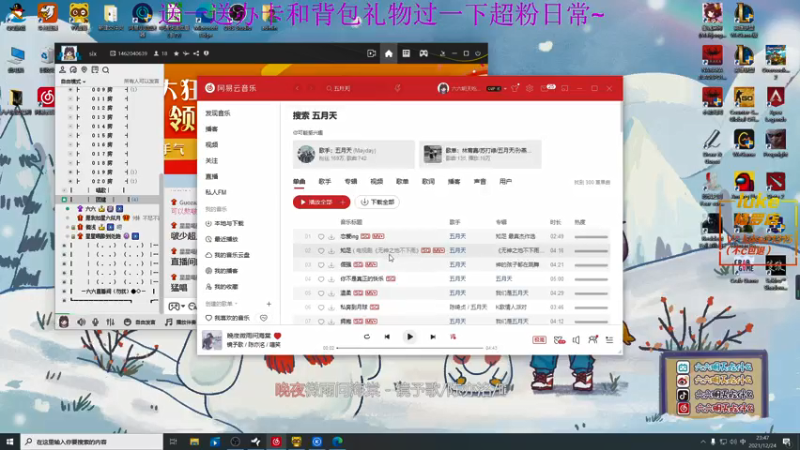800x450 pixels.
Task: Start heartbeat mode icon beside 我喜欢的音乐
Action: point(264,318)
